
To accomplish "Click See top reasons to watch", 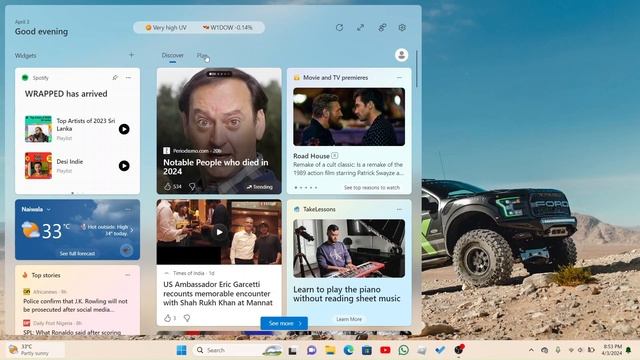I will [372, 188].
